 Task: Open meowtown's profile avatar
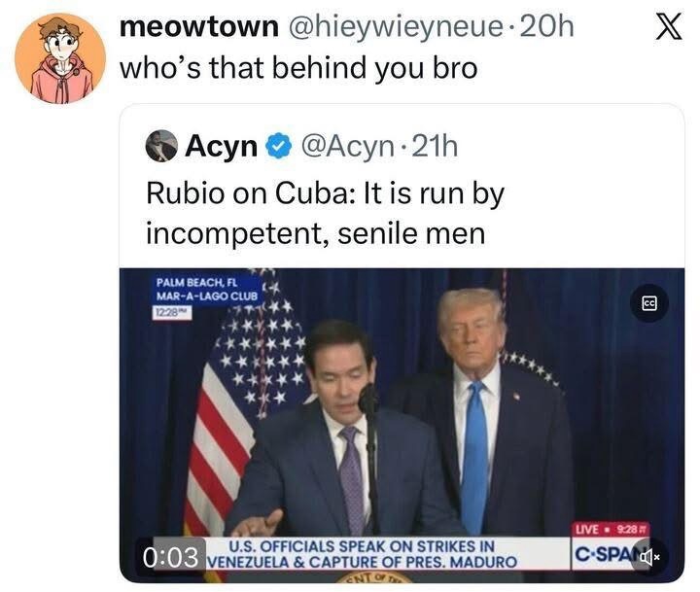[60, 58]
